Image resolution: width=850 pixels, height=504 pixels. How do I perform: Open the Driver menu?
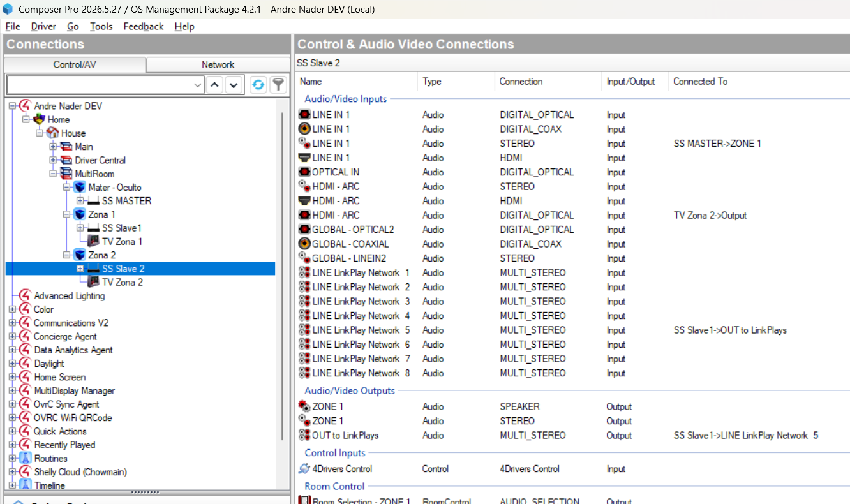(43, 26)
